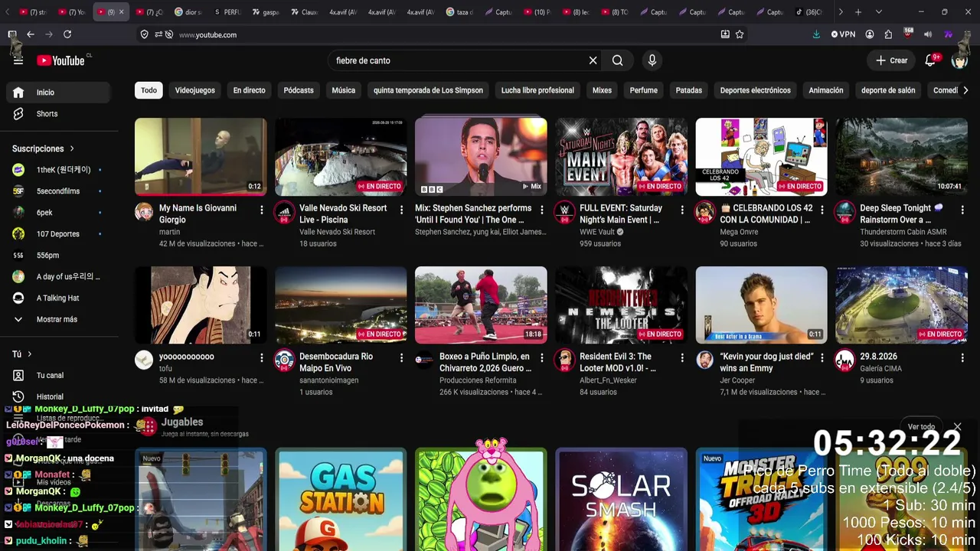Viewport: 980px width, 551px height.
Task: Open the browser extensions icon
Action: (888, 34)
